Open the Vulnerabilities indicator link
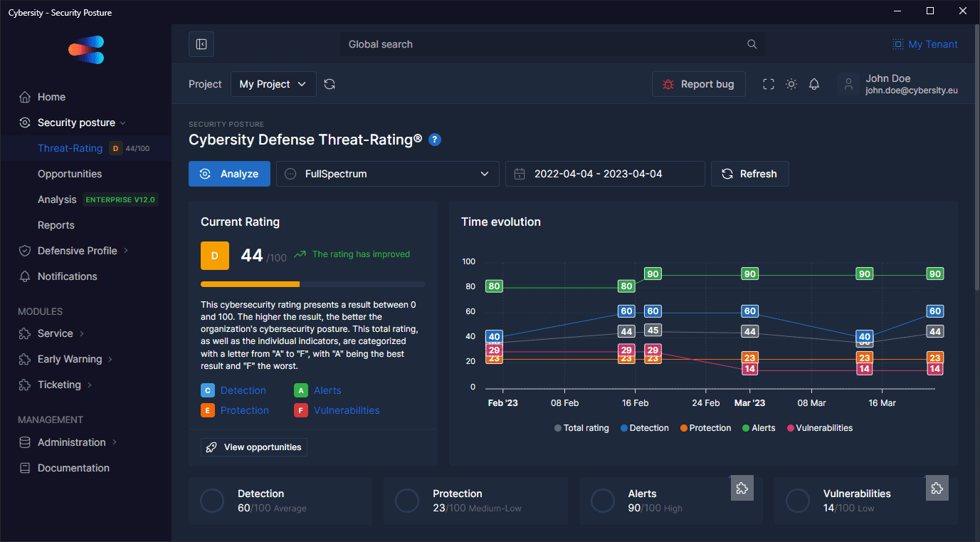This screenshot has width=980, height=542. pos(347,410)
